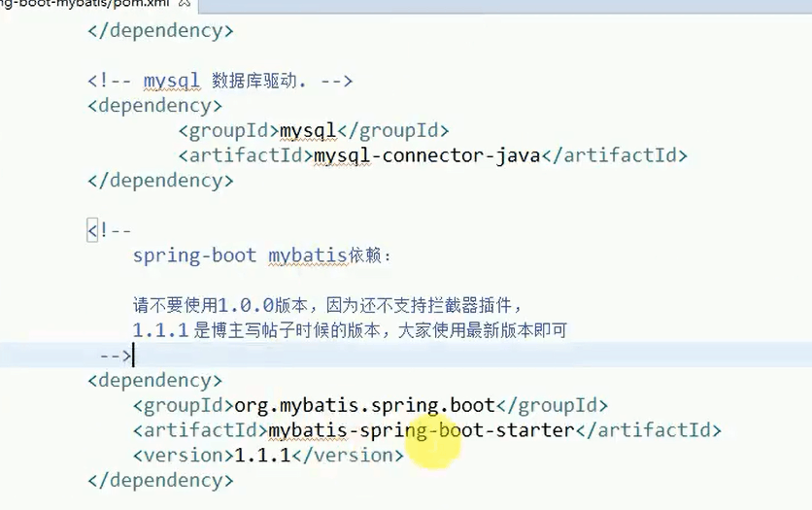
Task: Click the closing dependency tag below the version line
Action: click(x=160, y=481)
